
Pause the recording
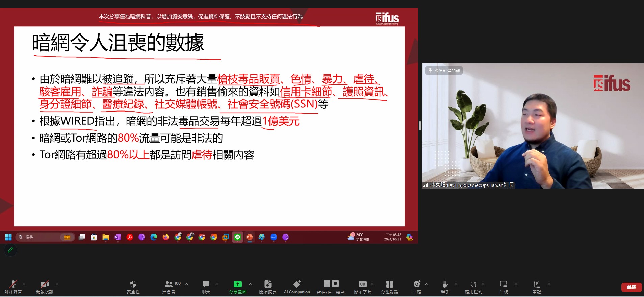[327, 283]
